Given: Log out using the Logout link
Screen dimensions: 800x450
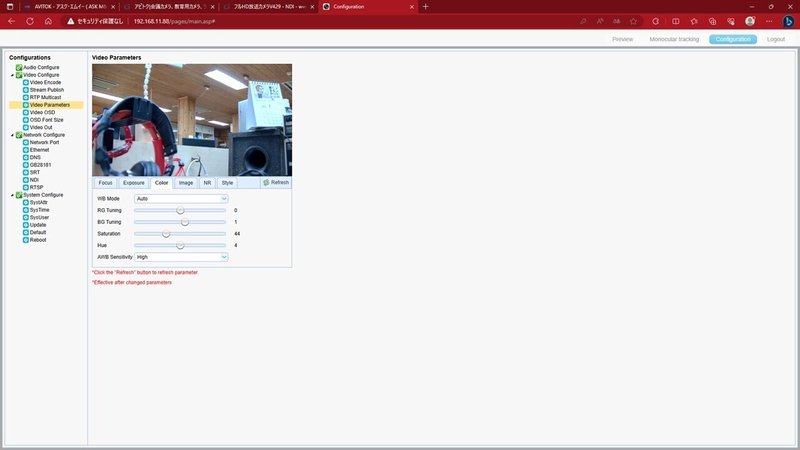Looking at the screenshot, I should click(776, 39).
